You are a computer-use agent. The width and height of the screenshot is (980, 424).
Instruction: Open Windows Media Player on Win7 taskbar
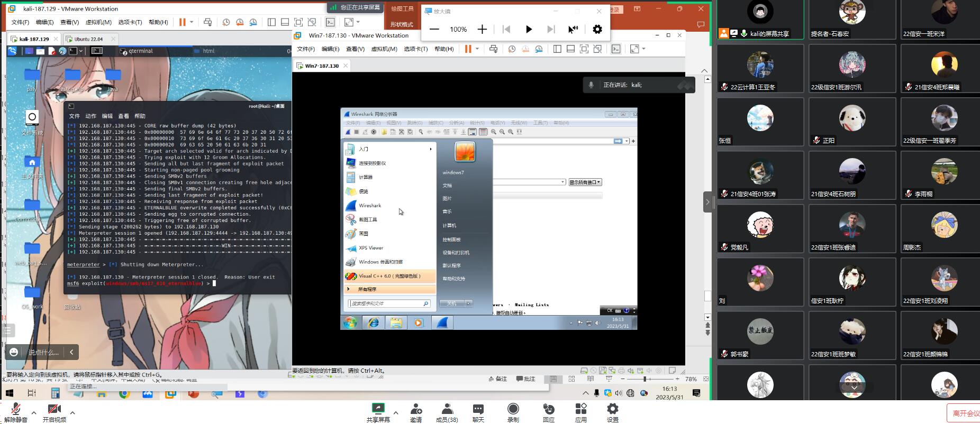(419, 322)
